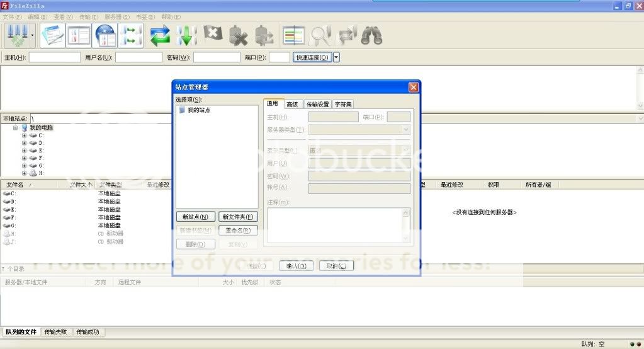The width and height of the screenshot is (644, 349).
Task: Click the quickconnect 用户名(U) input field
Action: click(139, 57)
